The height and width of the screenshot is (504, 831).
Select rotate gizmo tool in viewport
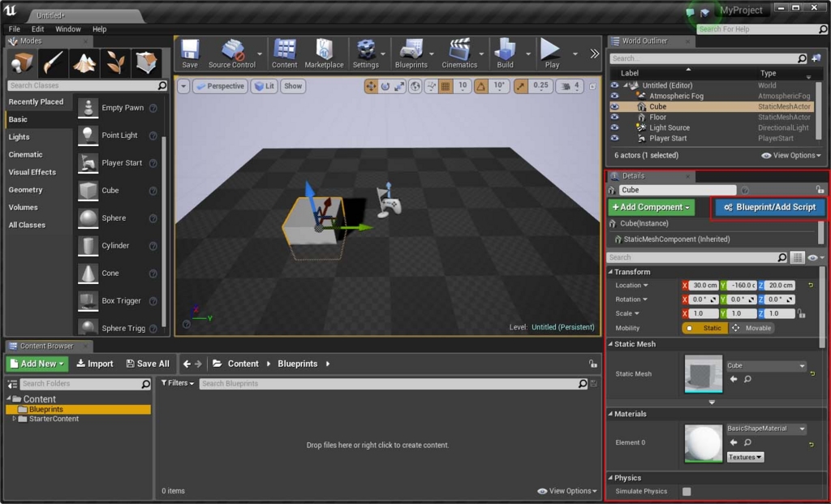pyautogui.click(x=385, y=86)
